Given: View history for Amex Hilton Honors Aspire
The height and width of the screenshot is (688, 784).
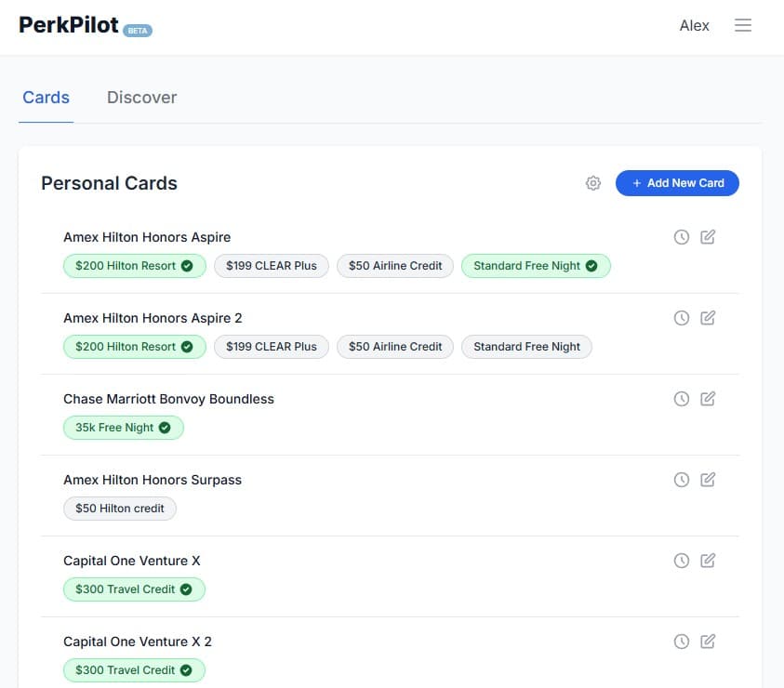Looking at the screenshot, I should pyautogui.click(x=682, y=237).
